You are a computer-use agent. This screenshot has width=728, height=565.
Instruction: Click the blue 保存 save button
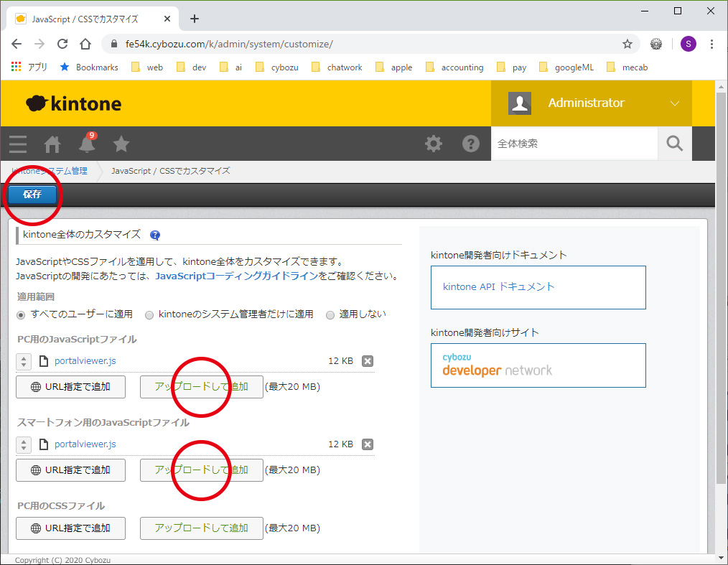(x=32, y=194)
